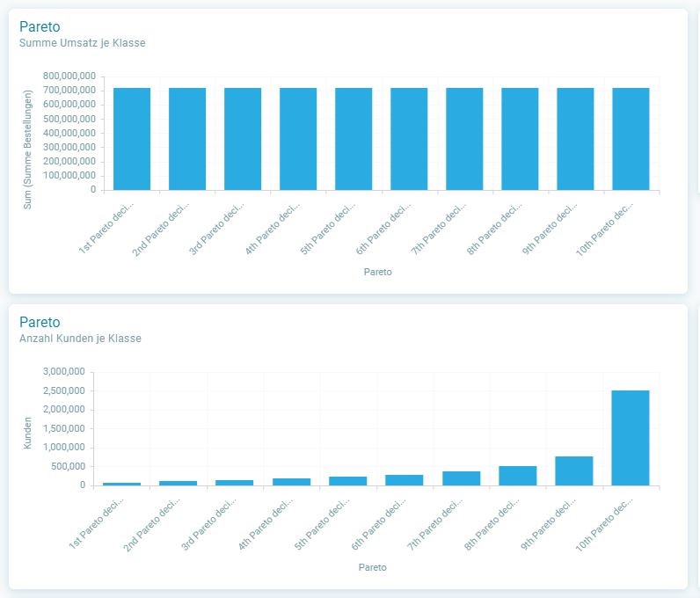
Task: Click the 4th decile bar in Anzahl Kunden chart
Action: pyautogui.click(x=291, y=482)
